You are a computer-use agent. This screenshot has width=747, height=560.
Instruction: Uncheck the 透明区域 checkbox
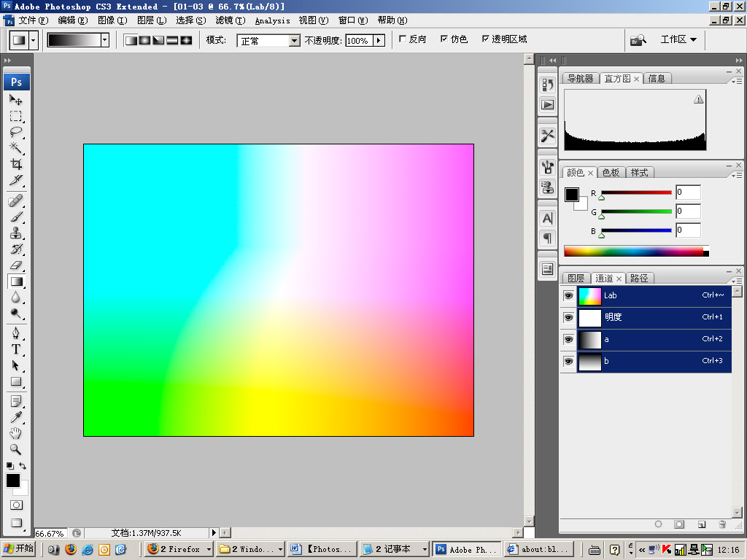485,39
